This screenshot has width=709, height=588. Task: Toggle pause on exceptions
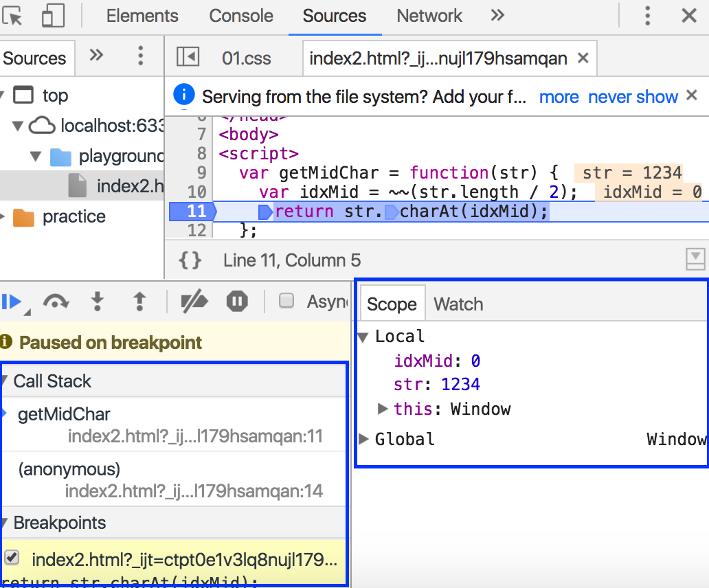click(237, 302)
